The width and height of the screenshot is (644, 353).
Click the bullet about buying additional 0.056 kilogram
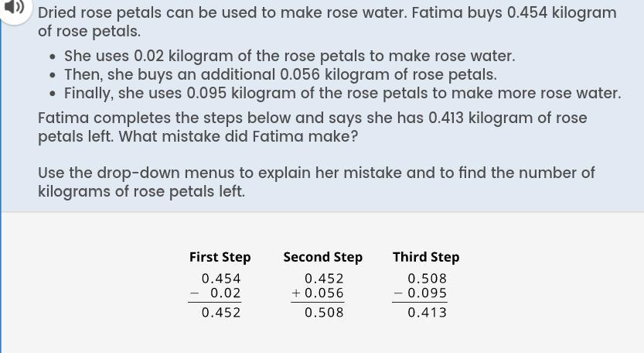click(280, 74)
